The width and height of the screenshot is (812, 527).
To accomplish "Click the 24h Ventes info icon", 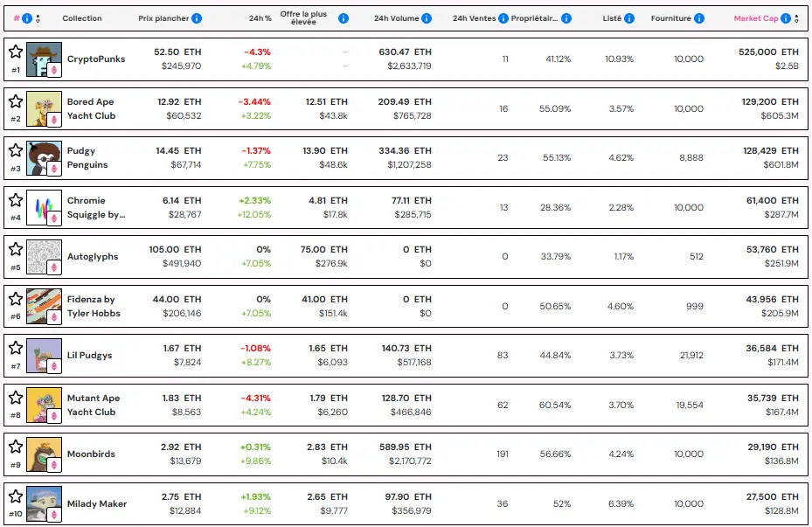I will (x=503, y=17).
